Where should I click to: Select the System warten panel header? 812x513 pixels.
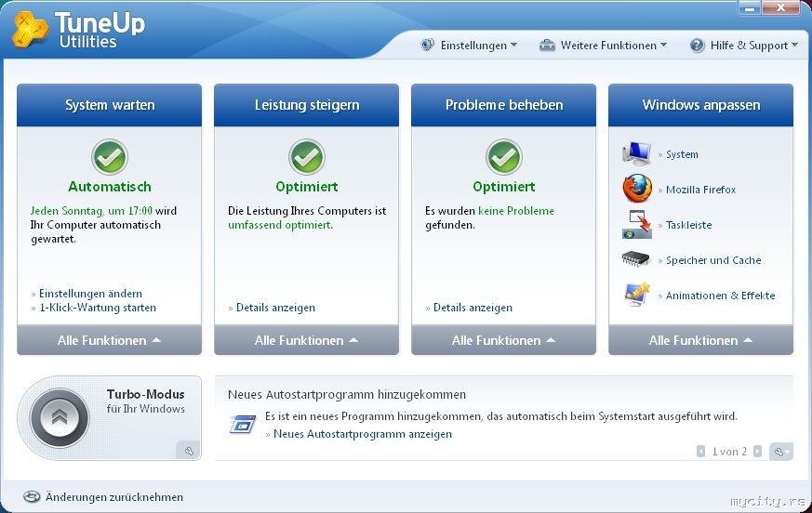[x=109, y=105]
